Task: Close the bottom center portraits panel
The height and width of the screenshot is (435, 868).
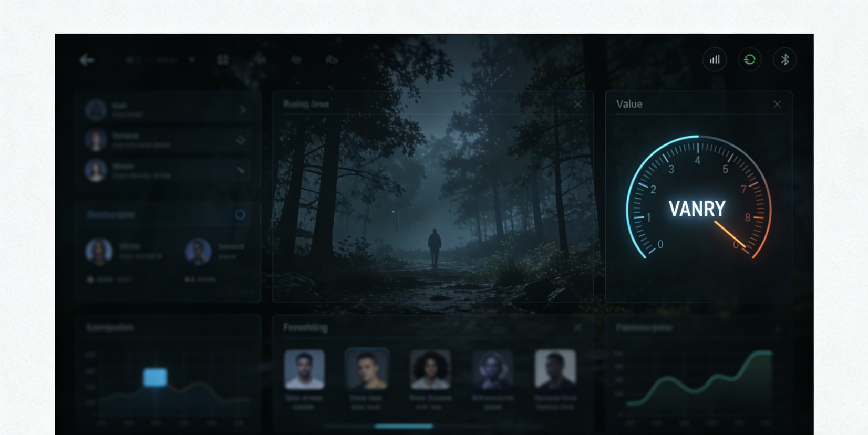Action: pos(577,327)
